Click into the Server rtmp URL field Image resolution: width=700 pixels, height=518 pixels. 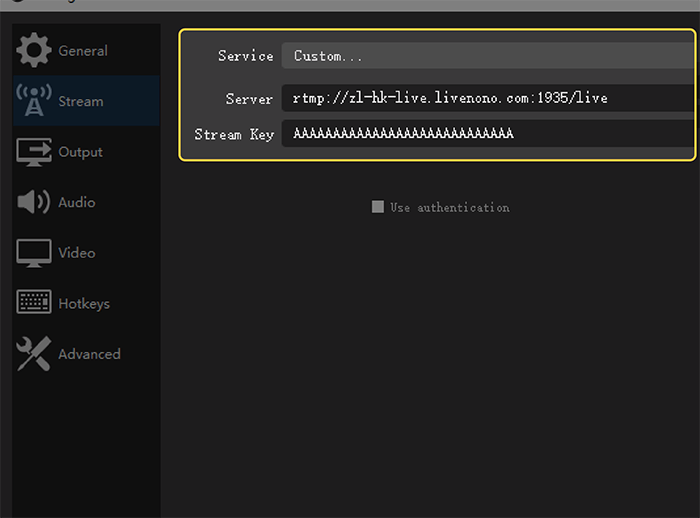click(488, 98)
